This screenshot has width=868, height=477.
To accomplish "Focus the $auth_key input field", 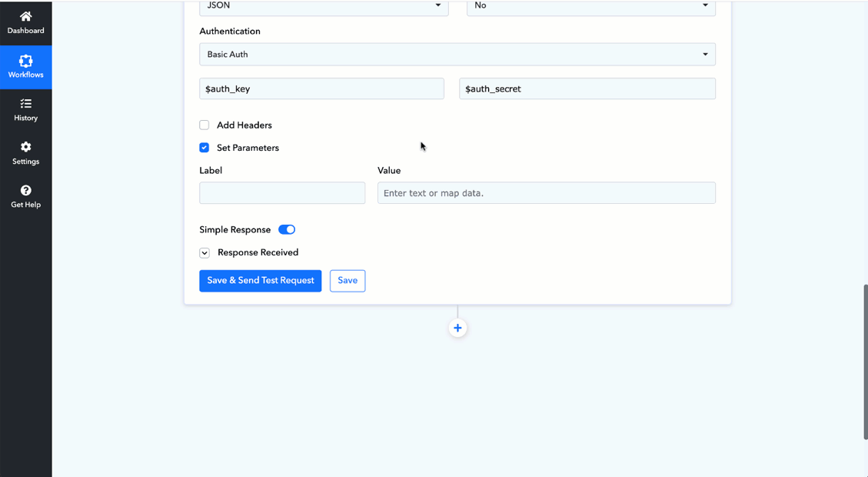I will (321, 88).
